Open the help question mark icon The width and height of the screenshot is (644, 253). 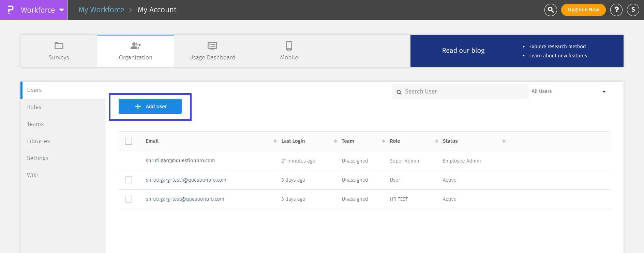pos(616,10)
